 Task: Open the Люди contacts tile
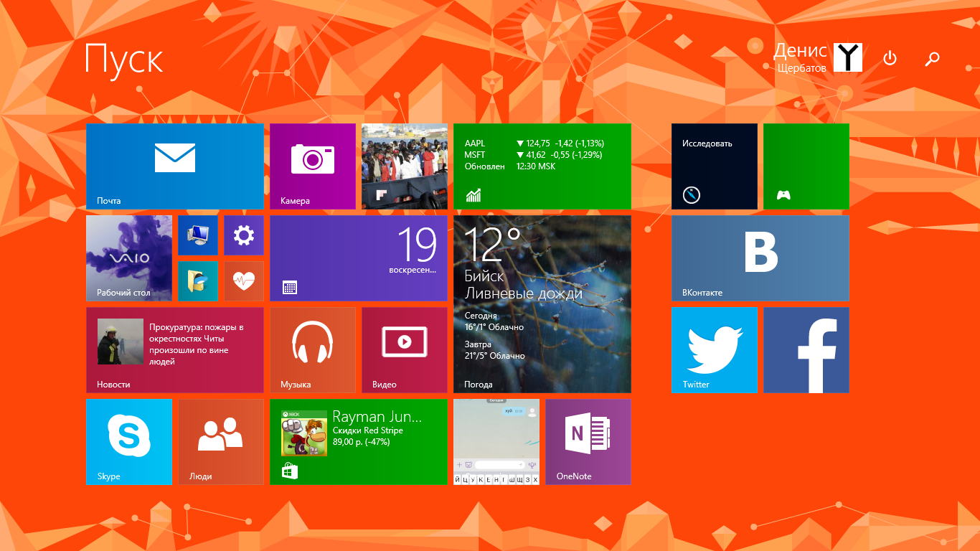(x=221, y=442)
